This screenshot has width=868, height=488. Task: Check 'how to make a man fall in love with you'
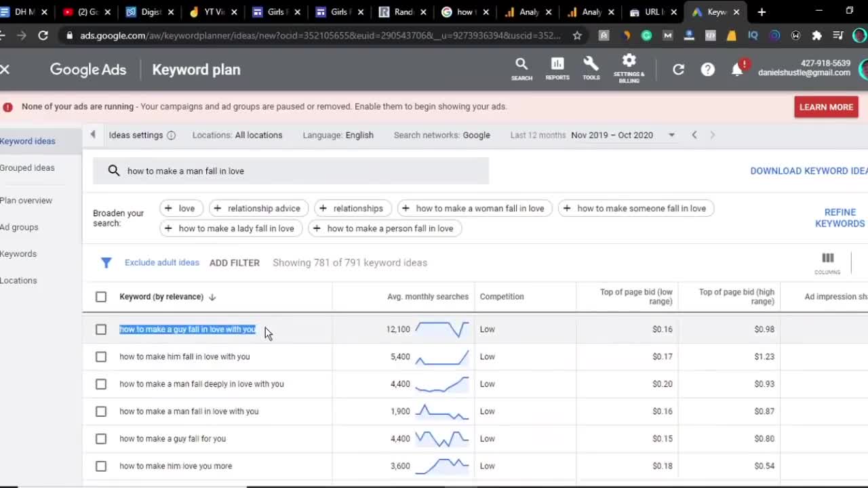pyautogui.click(x=101, y=411)
